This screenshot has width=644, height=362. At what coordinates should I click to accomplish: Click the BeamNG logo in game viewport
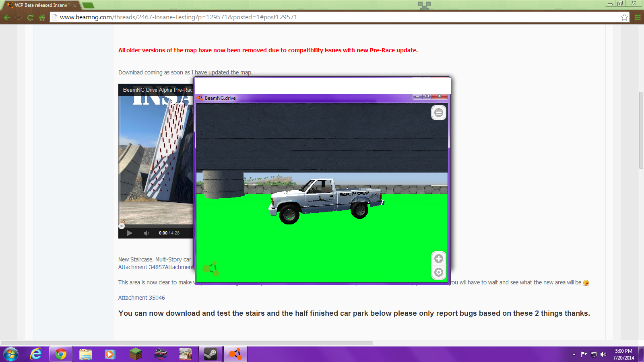[211, 268]
